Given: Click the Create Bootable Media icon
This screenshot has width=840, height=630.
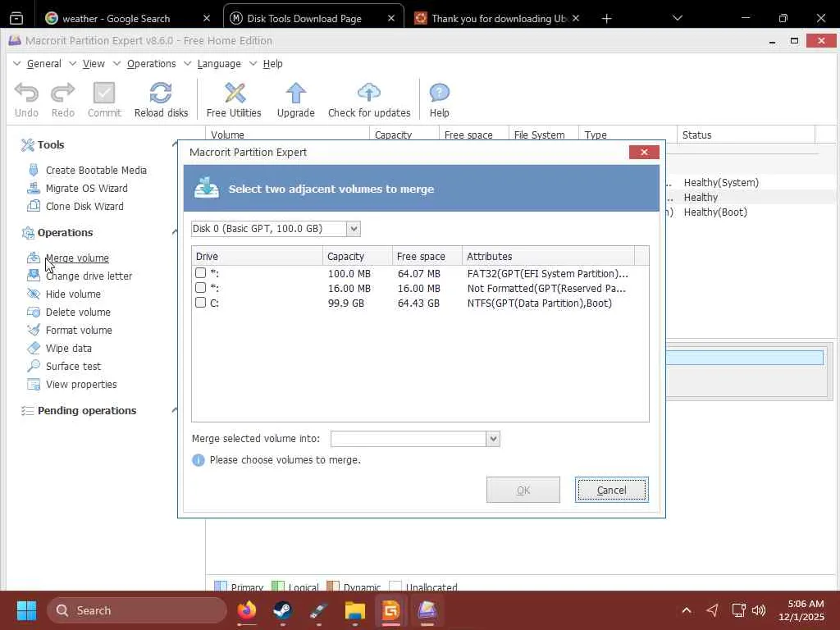Looking at the screenshot, I should pos(33,170).
